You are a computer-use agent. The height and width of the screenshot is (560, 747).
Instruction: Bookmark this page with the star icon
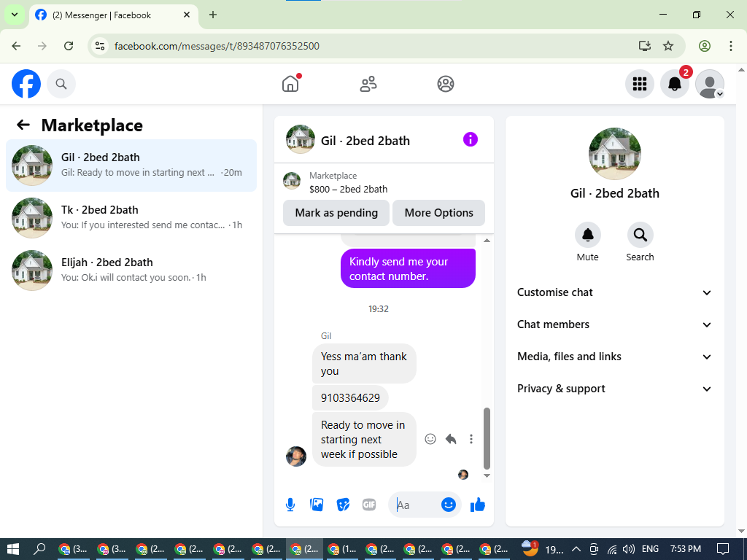point(668,46)
